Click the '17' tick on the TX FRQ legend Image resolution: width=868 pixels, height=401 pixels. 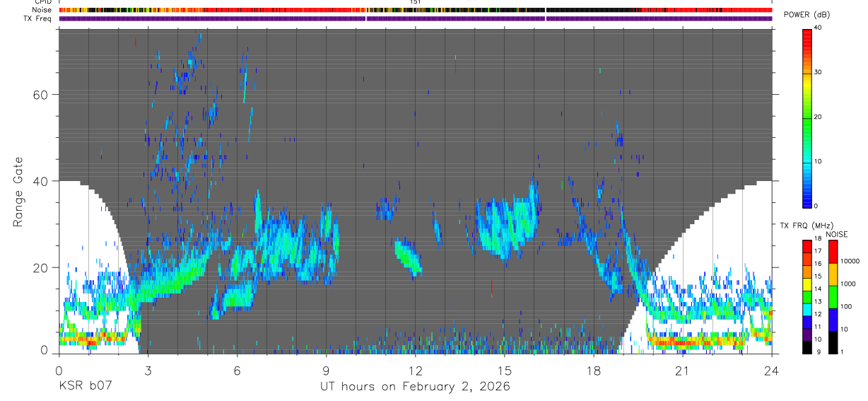[x=818, y=251]
